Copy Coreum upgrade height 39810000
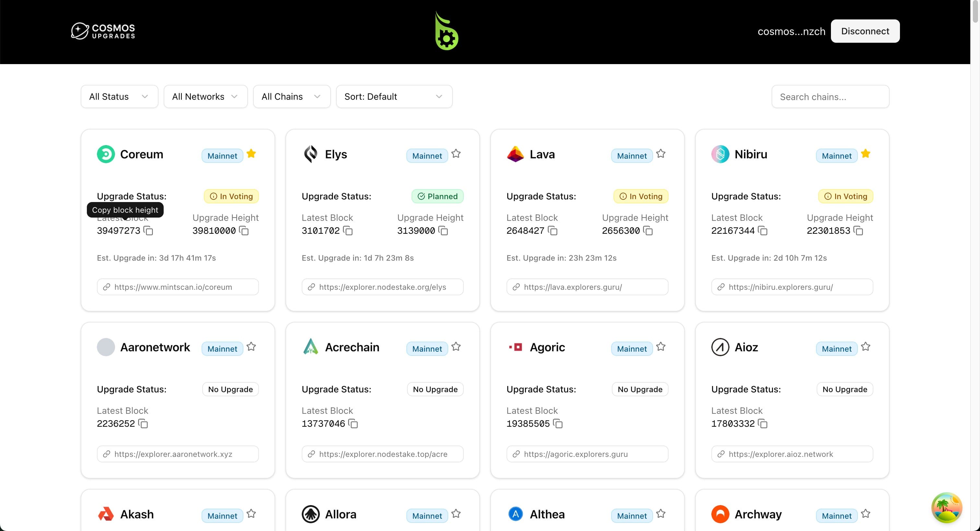Screen dimensions: 980x531 pyautogui.click(x=244, y=231)
